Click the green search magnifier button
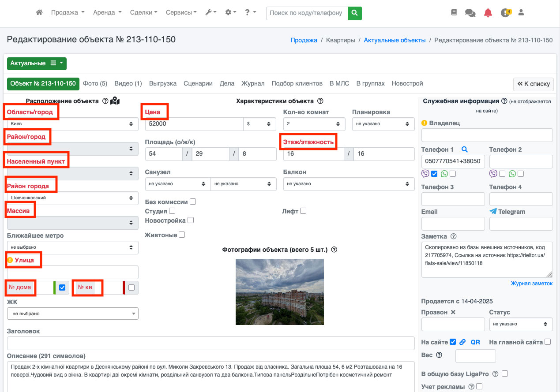Screen dimensions: 560x392 point(354,13)
